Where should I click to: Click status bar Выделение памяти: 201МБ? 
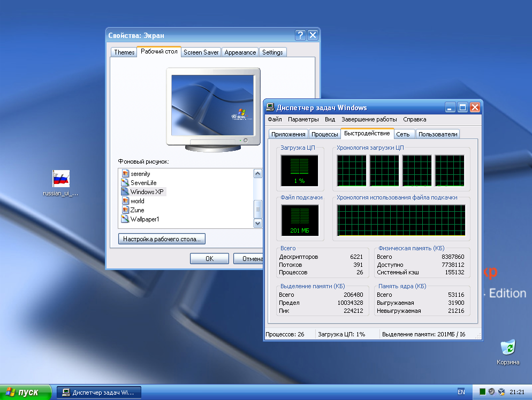click(x=423, y=334)
